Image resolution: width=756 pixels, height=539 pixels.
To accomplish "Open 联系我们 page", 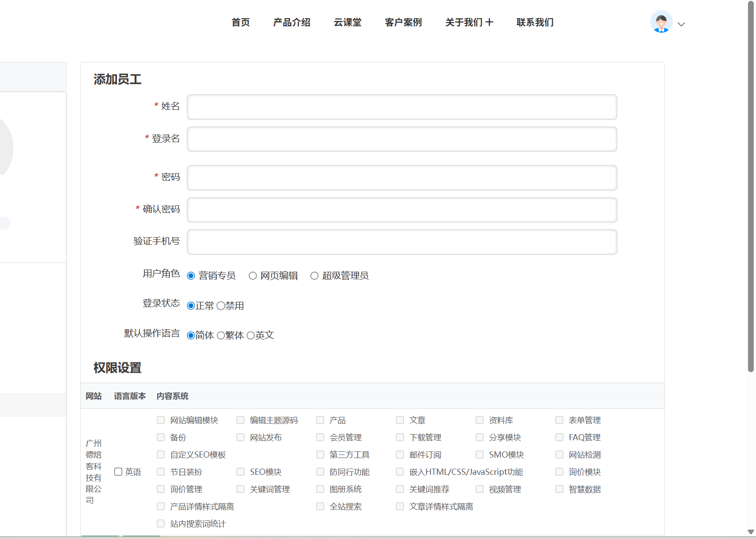I will (535, 22).
